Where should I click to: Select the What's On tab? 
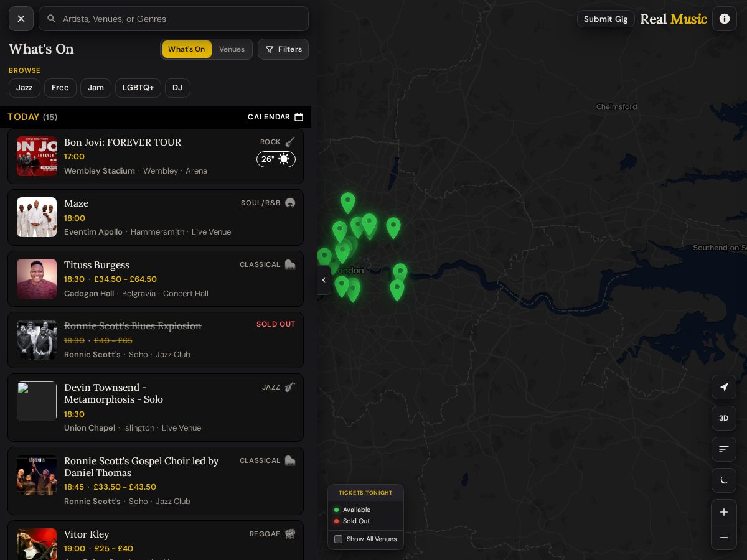pyautogui.click(x=187, y=49)
